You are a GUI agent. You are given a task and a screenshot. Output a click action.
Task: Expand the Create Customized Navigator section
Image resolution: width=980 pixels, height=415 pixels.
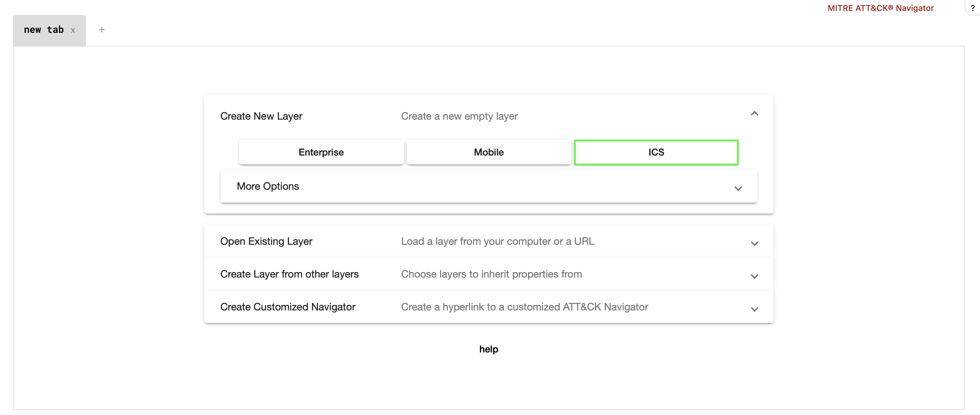288,307
